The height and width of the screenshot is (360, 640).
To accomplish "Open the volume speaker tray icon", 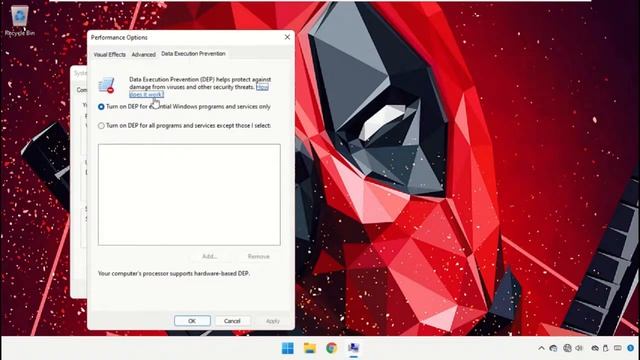I will (579, 348).
